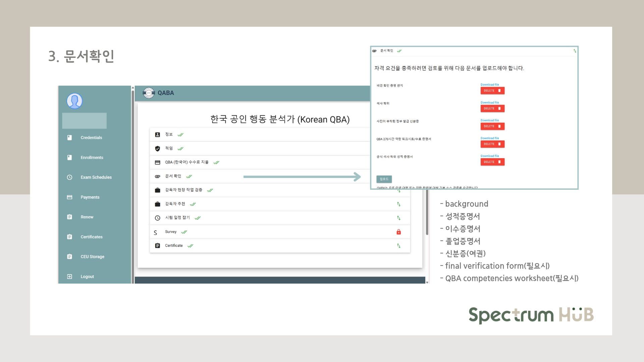The width and height of the screenshot is (644, 362).
Task: Click the sidebar scroll-up arrow
Action: 133,88
